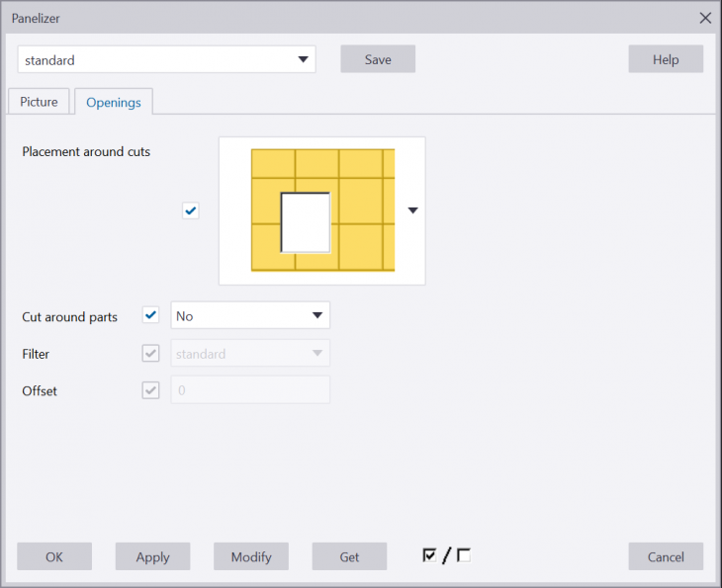This screenshot has height=588, width=722.
Task: Click the Get button
Action: click(x=349, y=556)
